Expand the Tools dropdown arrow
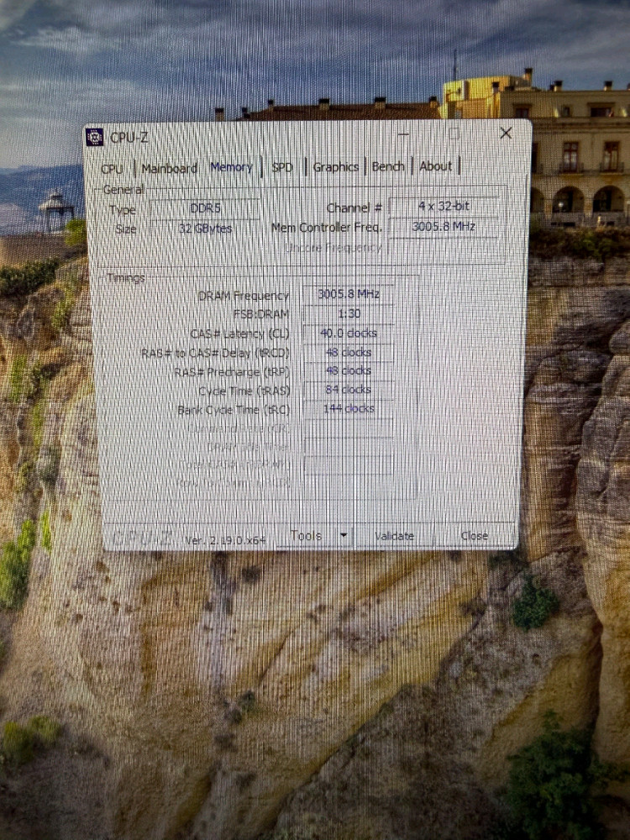Viewport: 630px width, 840px height. point(344,535)
